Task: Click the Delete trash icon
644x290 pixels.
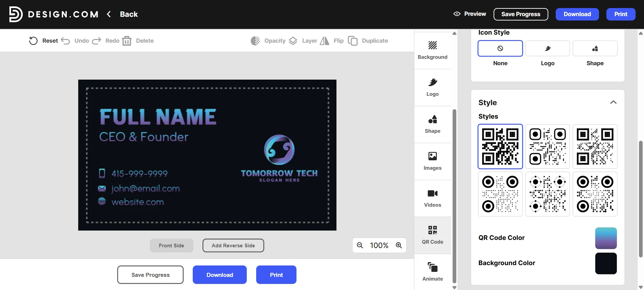Action: tap(127, 41)
